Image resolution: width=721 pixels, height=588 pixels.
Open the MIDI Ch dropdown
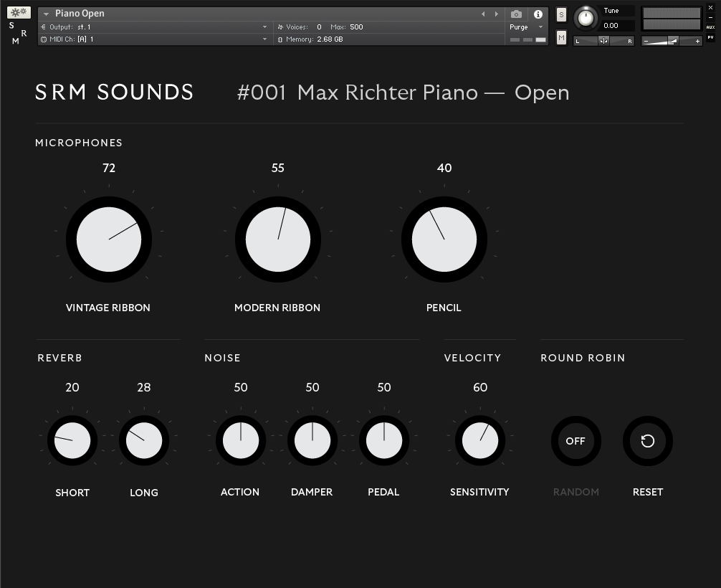[x=264, y=39]
